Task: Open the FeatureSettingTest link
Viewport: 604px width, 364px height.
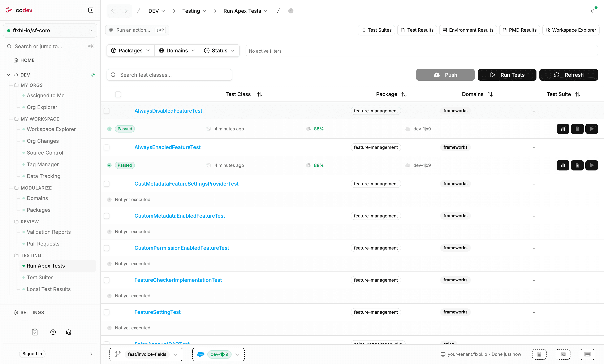Action: pos(157,312)
